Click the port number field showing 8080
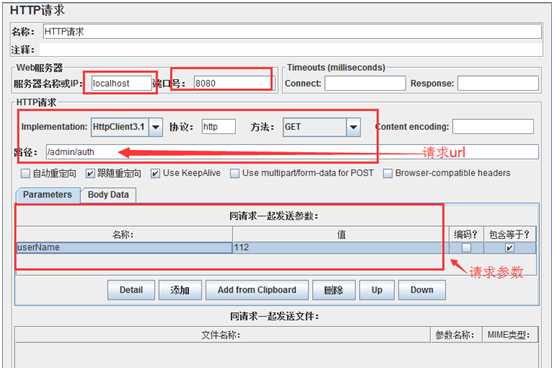The width and height of the screenshot is (554, 370). [234, 83]
